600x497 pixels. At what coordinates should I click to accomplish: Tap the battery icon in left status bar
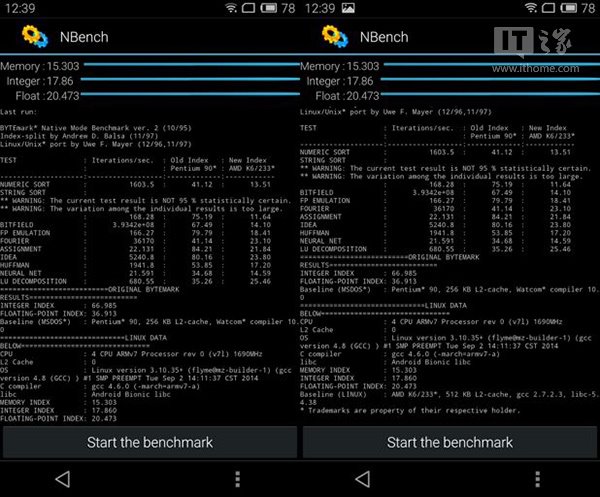click(x=269, y=8)
